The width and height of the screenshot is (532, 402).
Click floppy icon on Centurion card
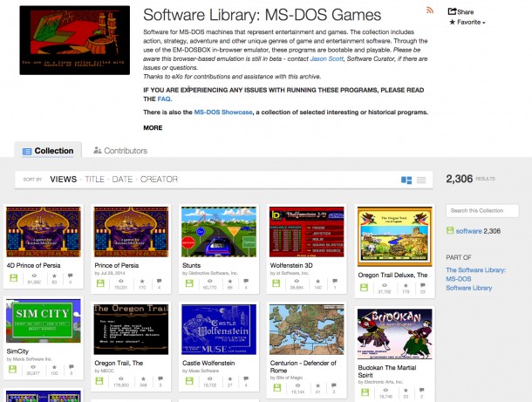277,388
